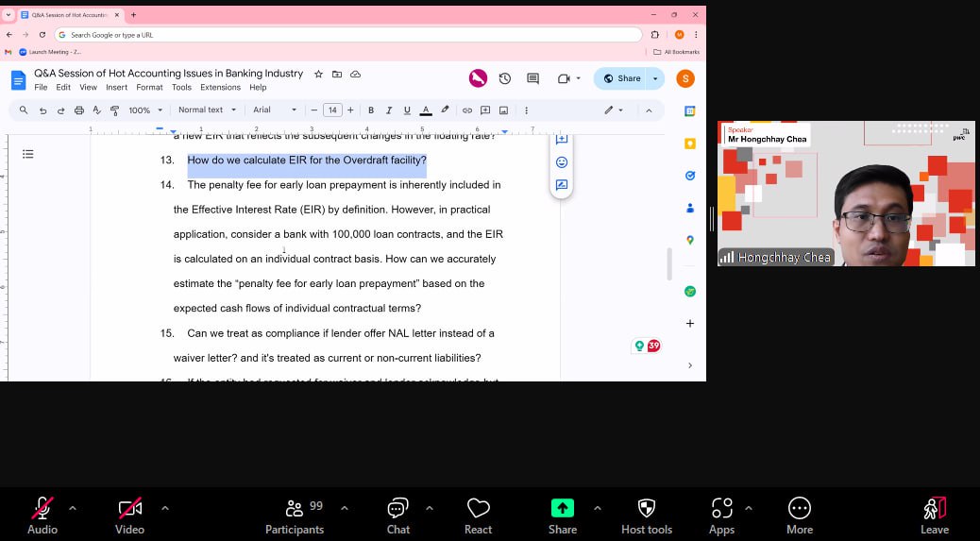
Task: Click the green Zoom Share button
Action: tap(563, 516)
